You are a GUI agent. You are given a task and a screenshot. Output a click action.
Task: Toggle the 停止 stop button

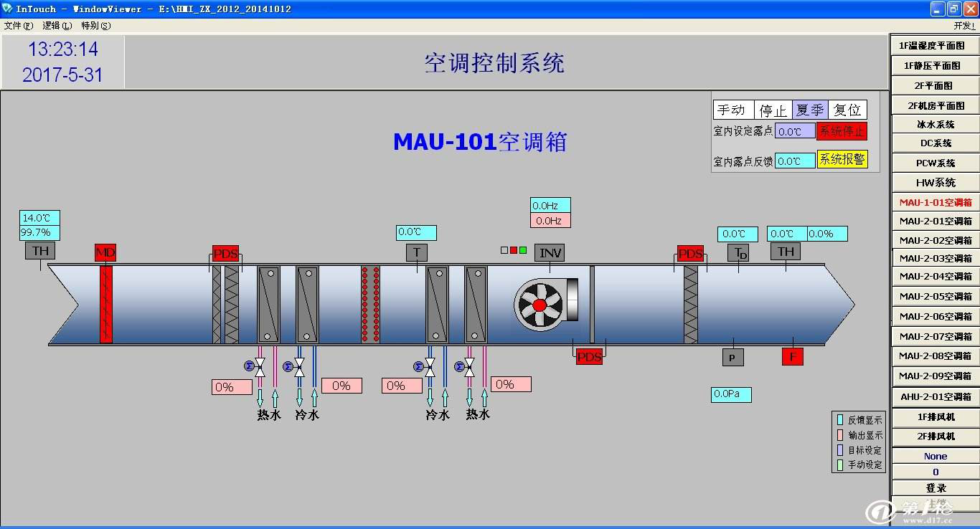pos(773,110)
